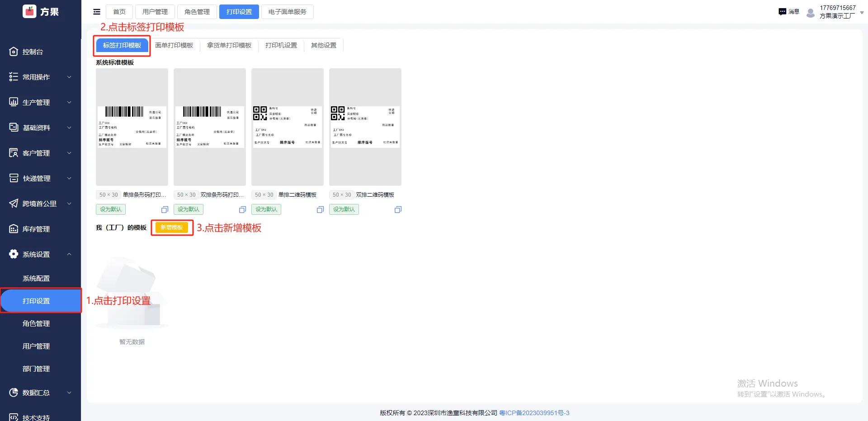Open the account dropdown arrow
The width and height of the screenshot is (868, 421).
(x=862, y=13)
